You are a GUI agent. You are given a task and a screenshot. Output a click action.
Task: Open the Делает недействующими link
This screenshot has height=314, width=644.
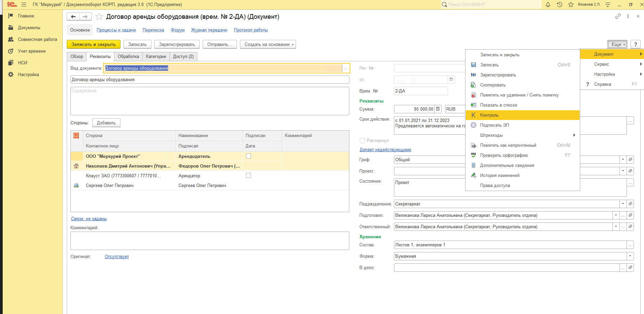click(x=385, y=150)
